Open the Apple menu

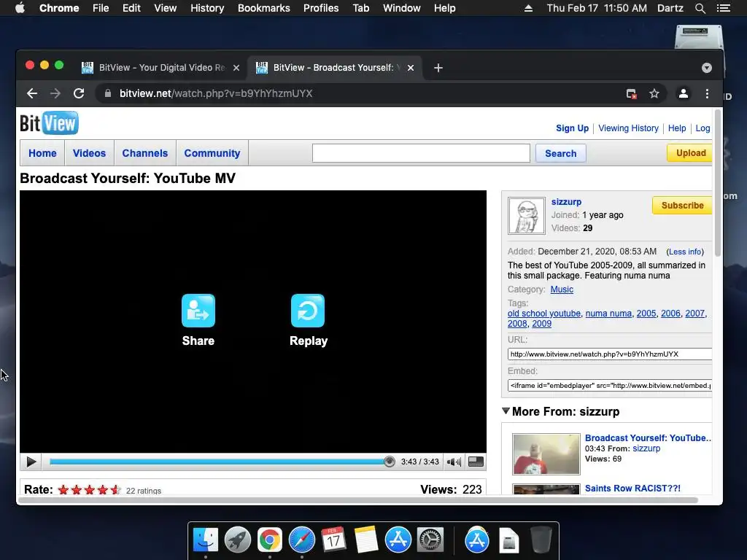20,8
